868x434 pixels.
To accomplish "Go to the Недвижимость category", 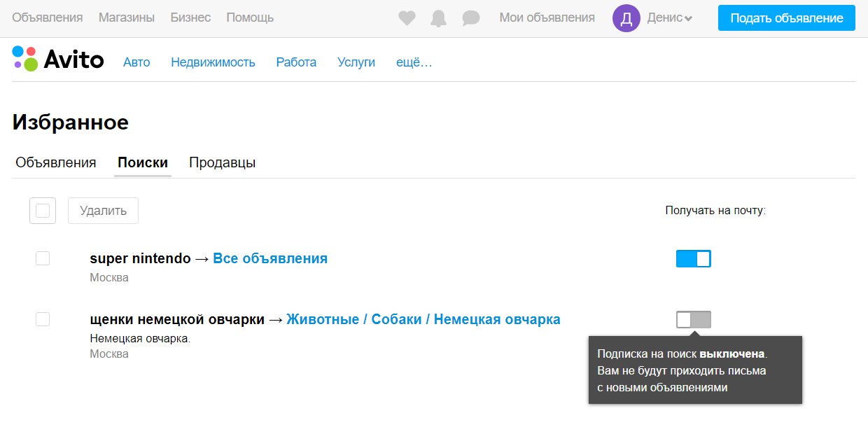I will coord(213,62).
